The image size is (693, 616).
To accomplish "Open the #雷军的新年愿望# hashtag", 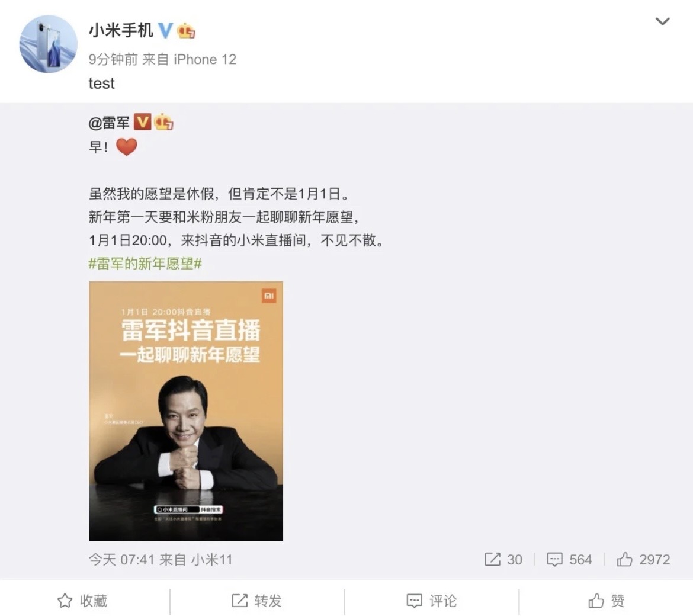I will coord(145,264).
